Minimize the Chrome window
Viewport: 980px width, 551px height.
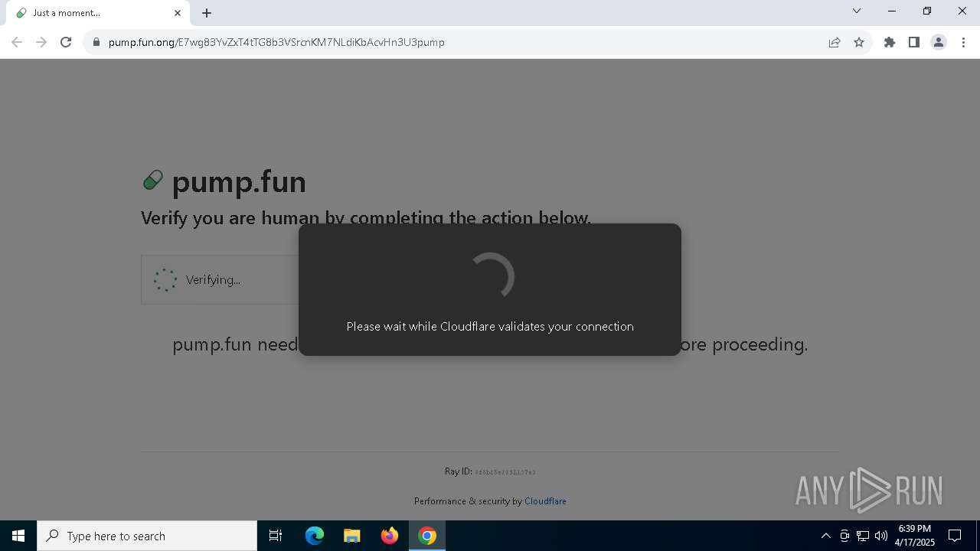[x=892, y=11]
